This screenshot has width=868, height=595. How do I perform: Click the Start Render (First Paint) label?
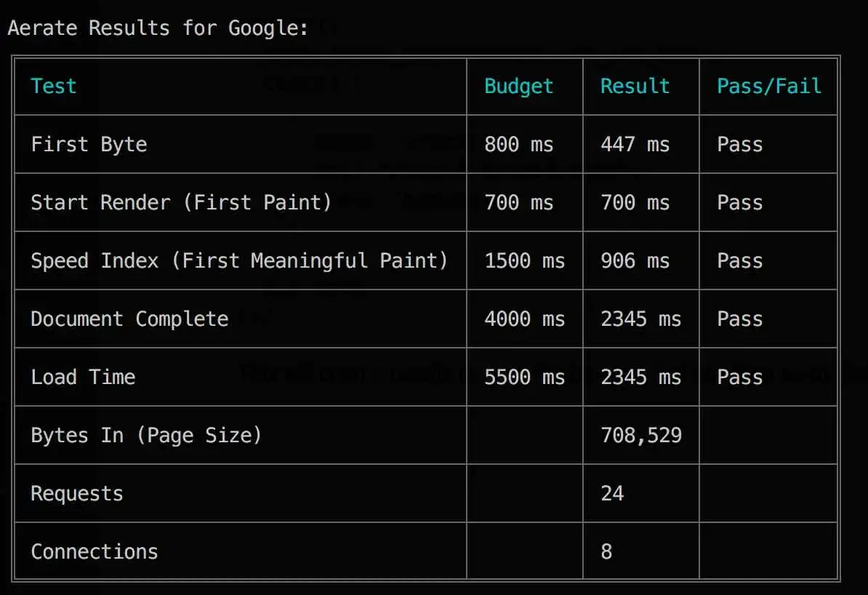pos(181,202)
